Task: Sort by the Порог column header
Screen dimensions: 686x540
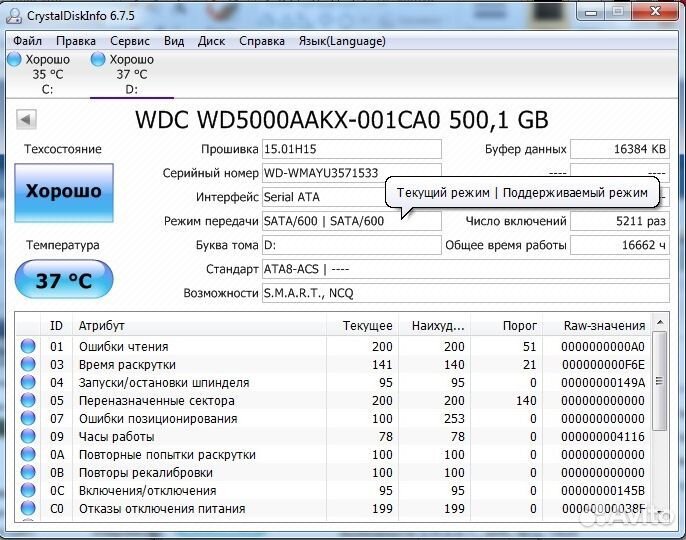Action: click(507, 326)
